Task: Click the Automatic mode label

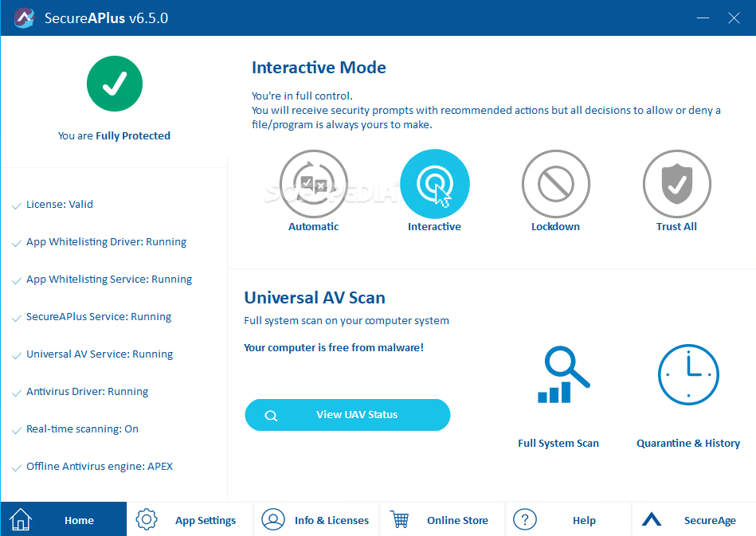Action: pyautogui.click(x=313, y=226)
